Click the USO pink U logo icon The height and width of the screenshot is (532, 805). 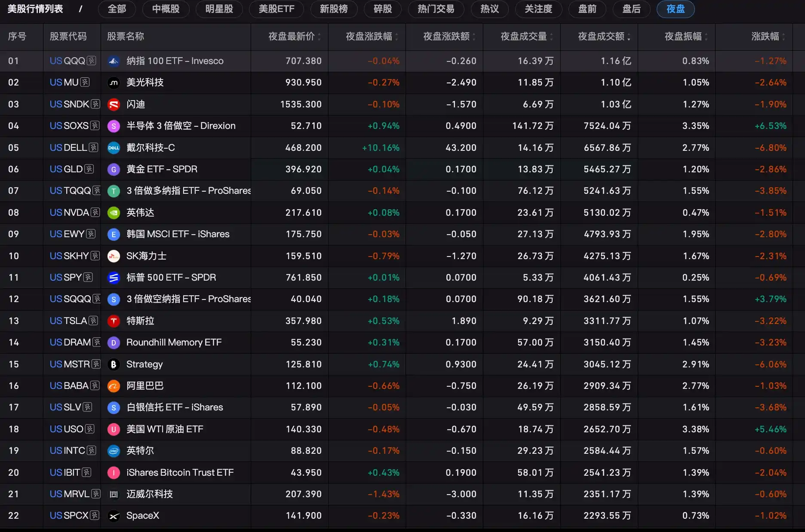114,429
